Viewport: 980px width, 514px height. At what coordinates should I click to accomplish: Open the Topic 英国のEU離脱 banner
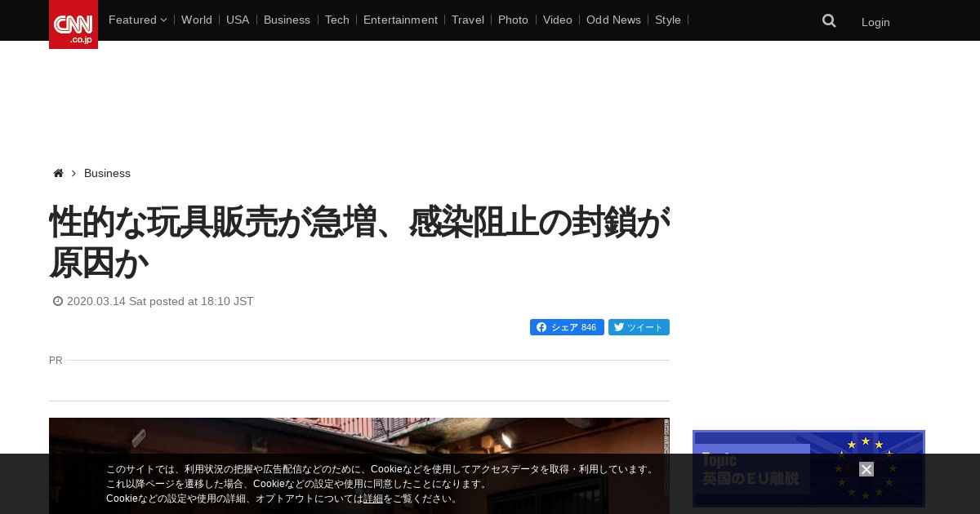808,469
